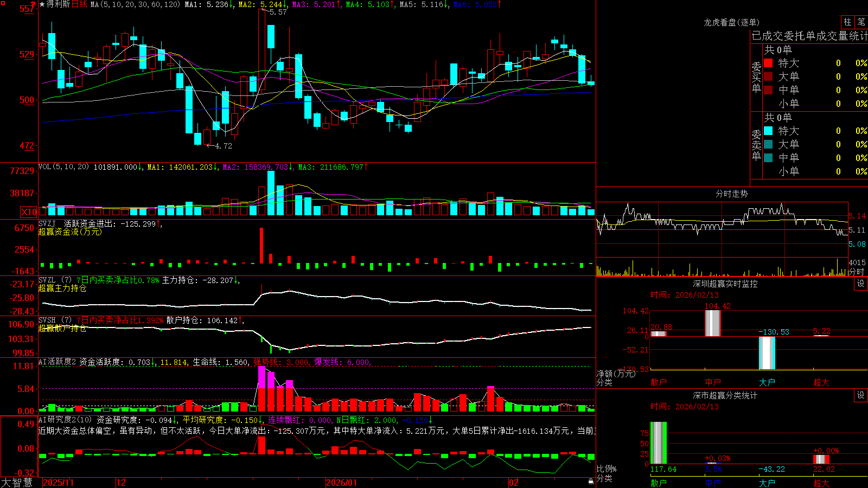This screenshot has height=488, width=868.
Task: Switch order view to 笔 (tick) mode
Action: pyautogui.click(x=861, y=22)
